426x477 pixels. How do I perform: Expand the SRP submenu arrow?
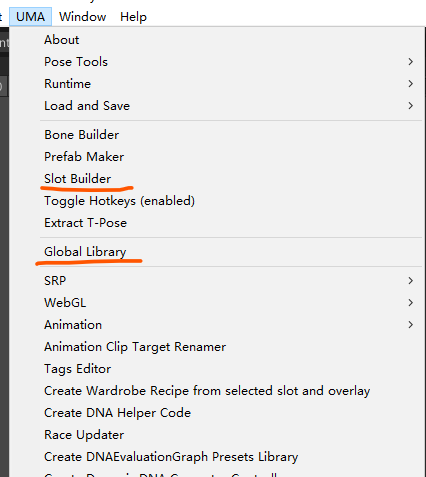pyautogui.click(x=411, y=281)
